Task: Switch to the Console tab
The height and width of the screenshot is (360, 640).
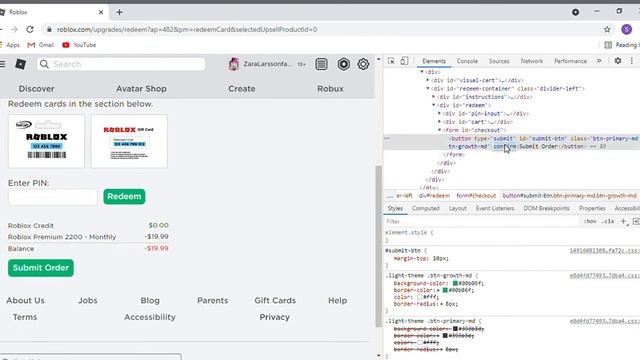Action: [467, 61]
